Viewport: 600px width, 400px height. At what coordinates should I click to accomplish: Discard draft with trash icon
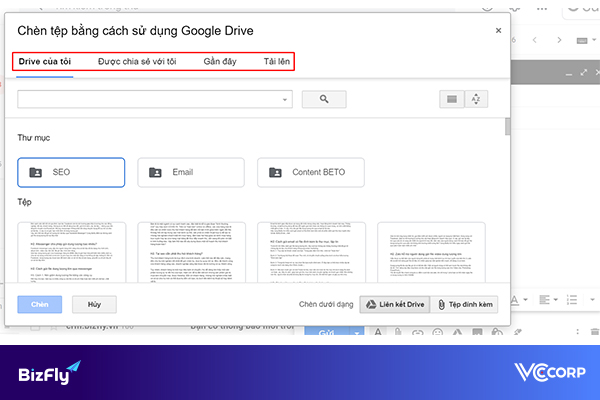595,331
